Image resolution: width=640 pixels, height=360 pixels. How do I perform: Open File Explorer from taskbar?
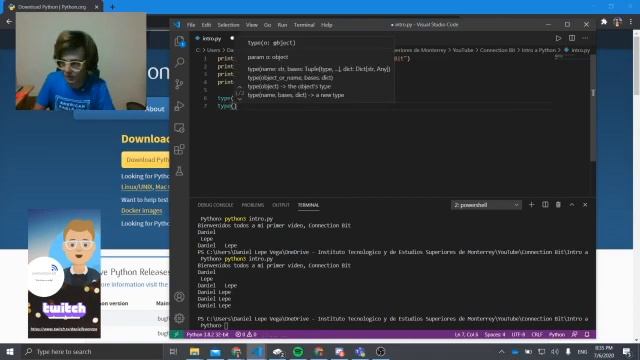coord(195,351)
